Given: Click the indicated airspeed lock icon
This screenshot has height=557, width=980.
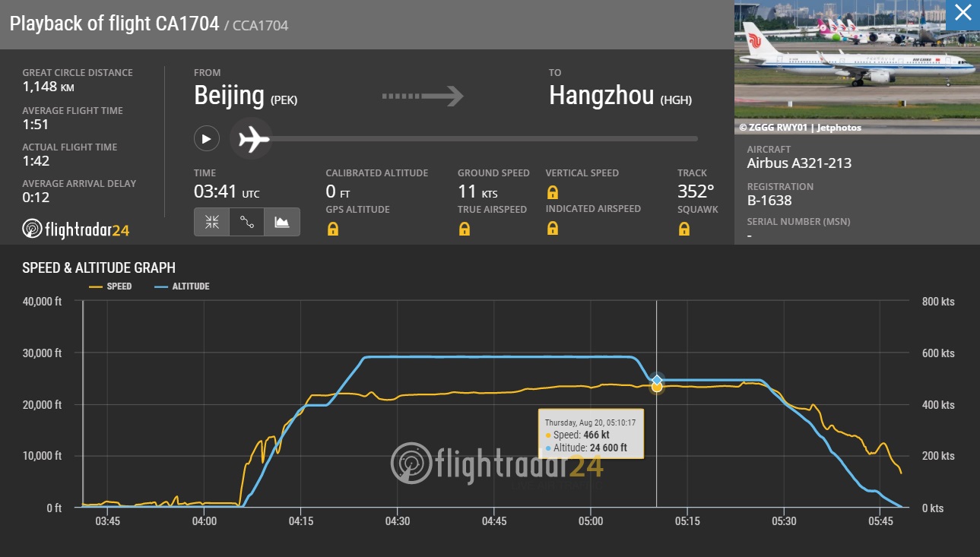Looking at the screenshot, I should coord(553,228).
